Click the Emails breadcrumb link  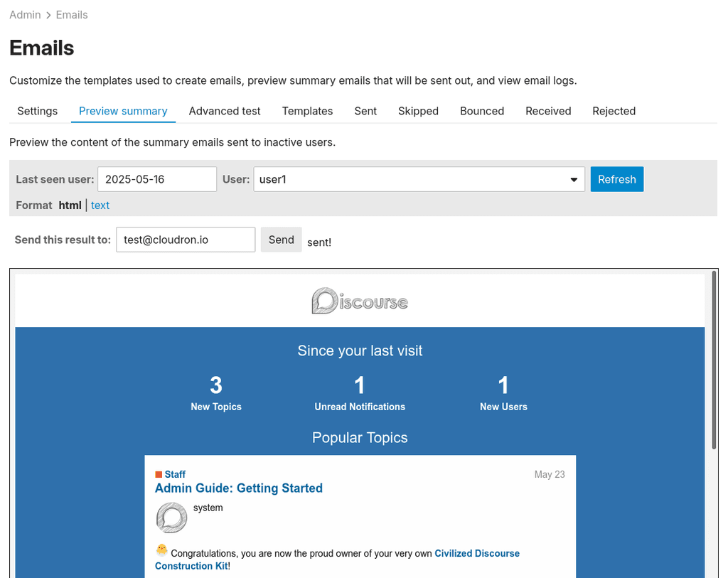(x=72, y=15)
